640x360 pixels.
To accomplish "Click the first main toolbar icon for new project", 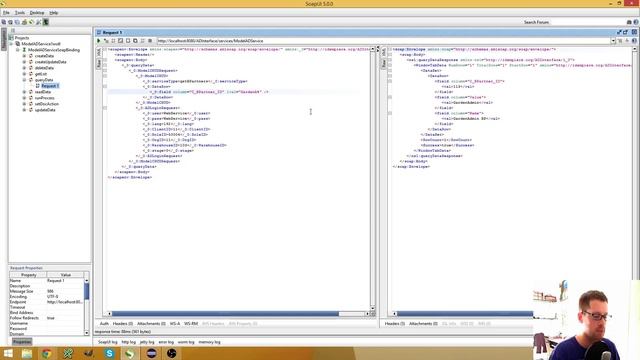I will tap(4, 22).
